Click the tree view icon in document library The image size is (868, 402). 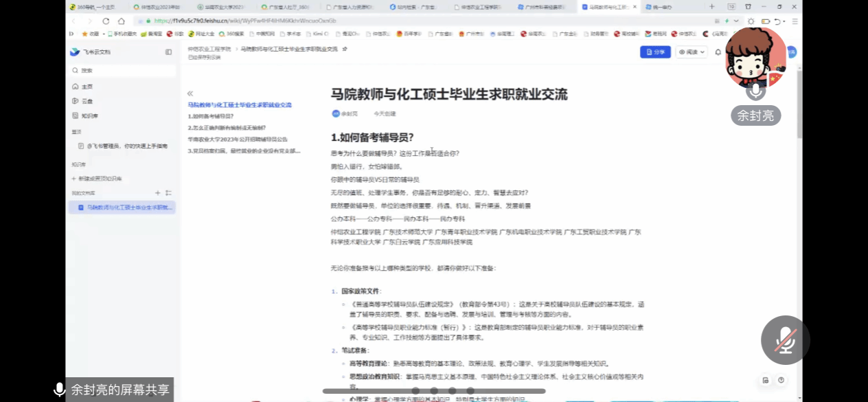click(169, 193)
